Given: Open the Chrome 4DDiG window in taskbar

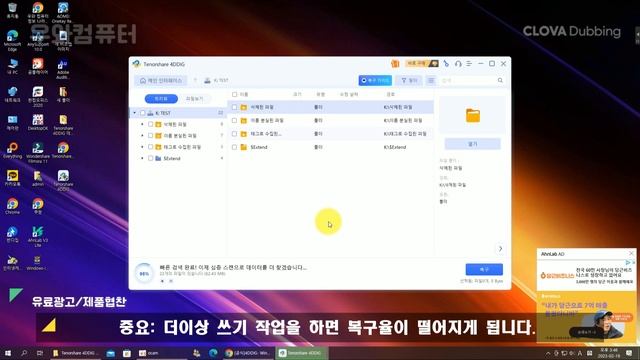Looking at the screenshot, I should pyautogui.click(x=247, y=353).
